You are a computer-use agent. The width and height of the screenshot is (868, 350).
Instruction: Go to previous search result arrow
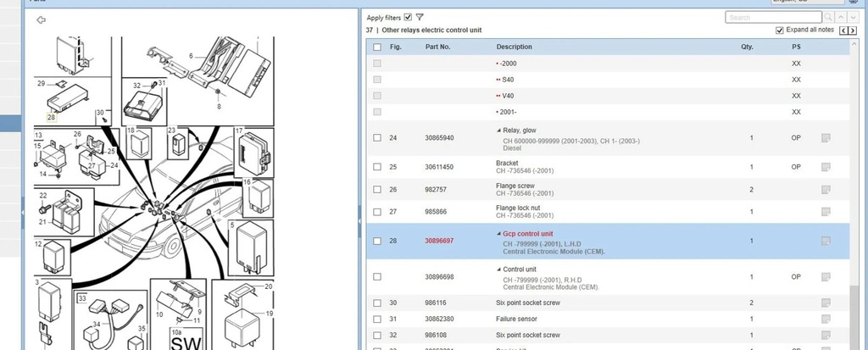tap(842, 17)
